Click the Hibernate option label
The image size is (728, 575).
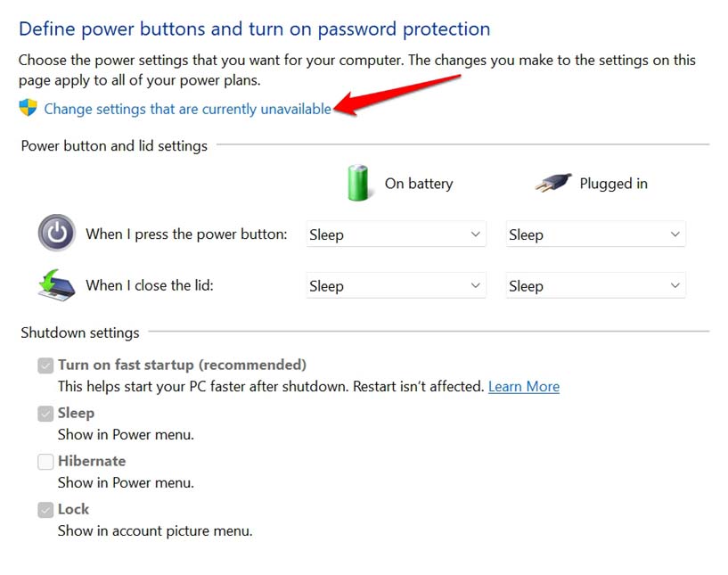pos(92,461)
